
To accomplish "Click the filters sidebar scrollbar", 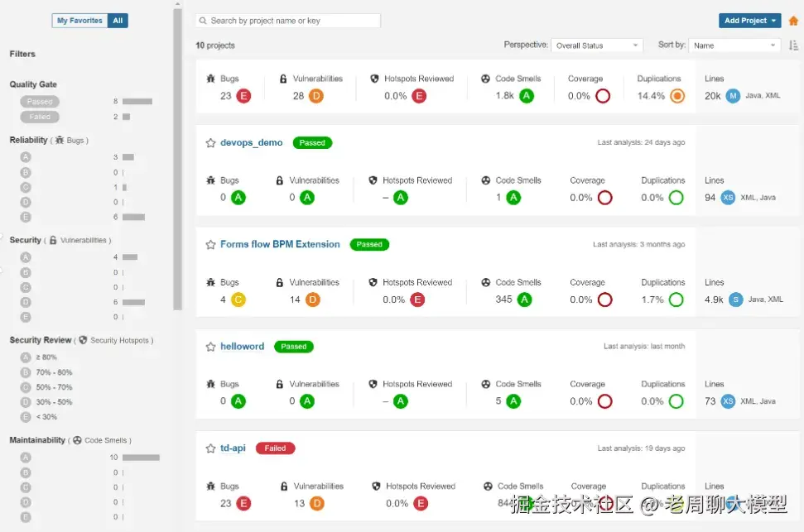I will tap(177, 159).
